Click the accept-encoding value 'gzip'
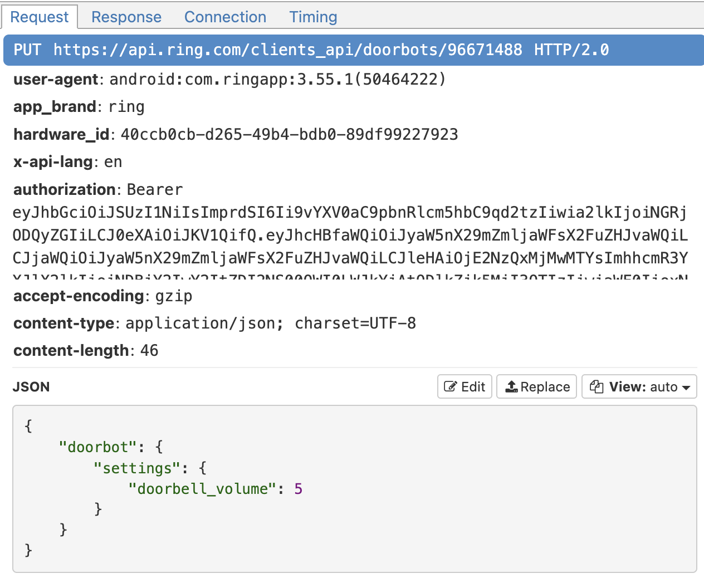The height and width of the screenshot is (588, 704). [173, 296]
